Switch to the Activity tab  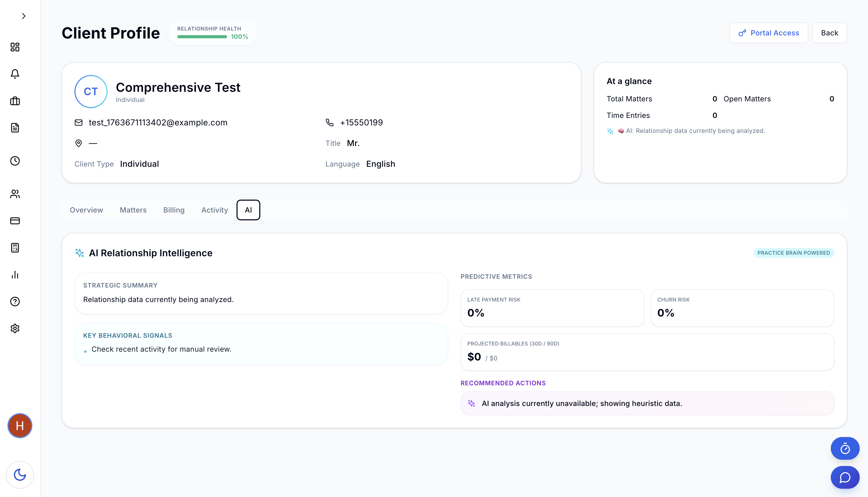point(215,210)
